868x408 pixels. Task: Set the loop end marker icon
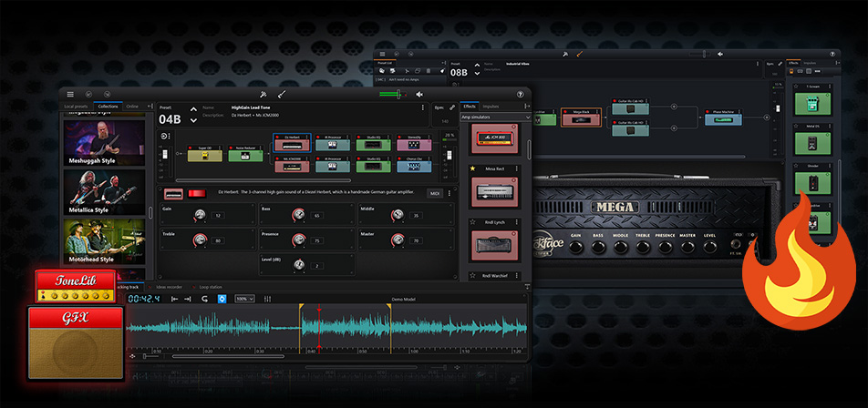[187, 299]
